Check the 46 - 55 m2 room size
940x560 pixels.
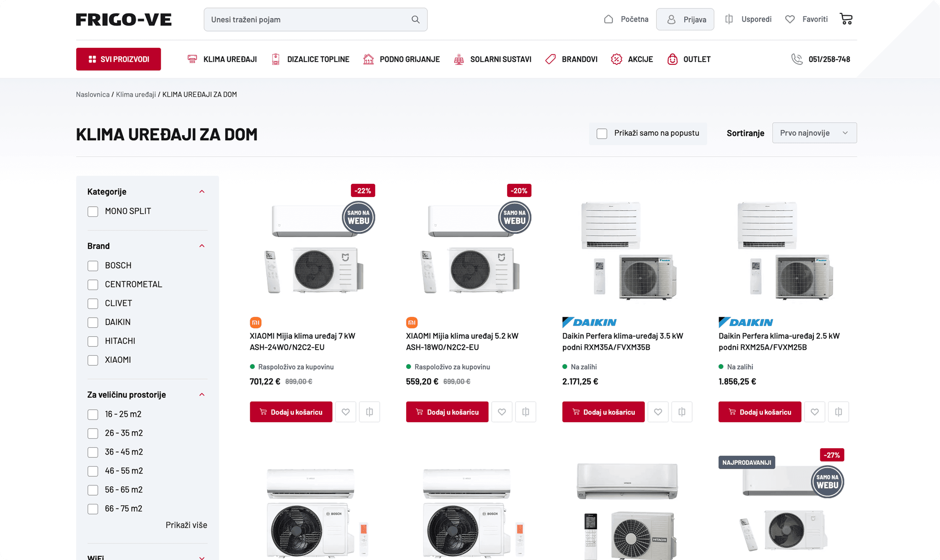(x=93, y=471)
